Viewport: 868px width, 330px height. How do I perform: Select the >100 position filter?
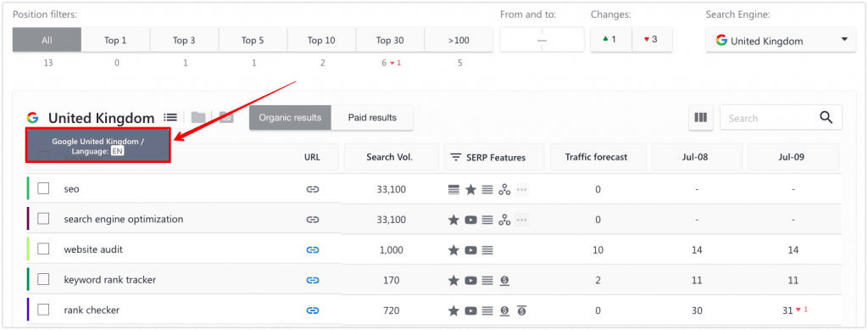coord(459,40)
